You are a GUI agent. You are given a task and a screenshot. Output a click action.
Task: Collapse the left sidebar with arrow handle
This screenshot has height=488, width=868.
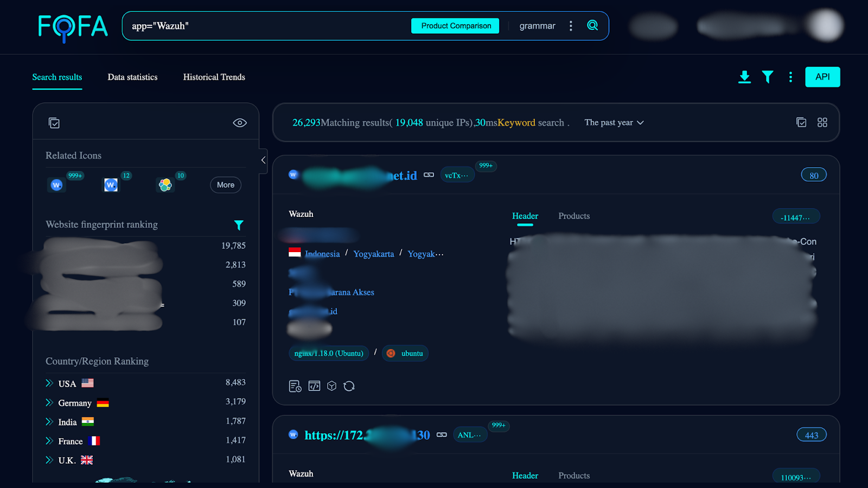[x=263, y=160]
